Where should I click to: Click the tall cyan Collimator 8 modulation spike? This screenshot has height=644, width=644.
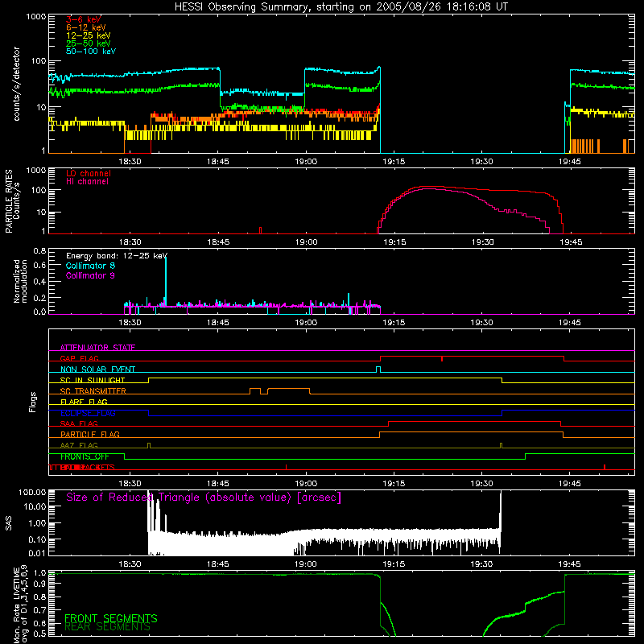tap(166, 281)
